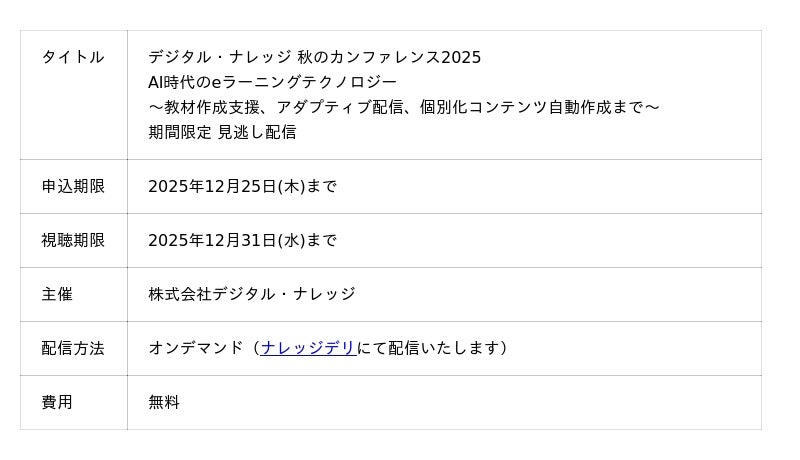Click the 配信方法 row label
The image size is (800, 460).
click(73, 348)
